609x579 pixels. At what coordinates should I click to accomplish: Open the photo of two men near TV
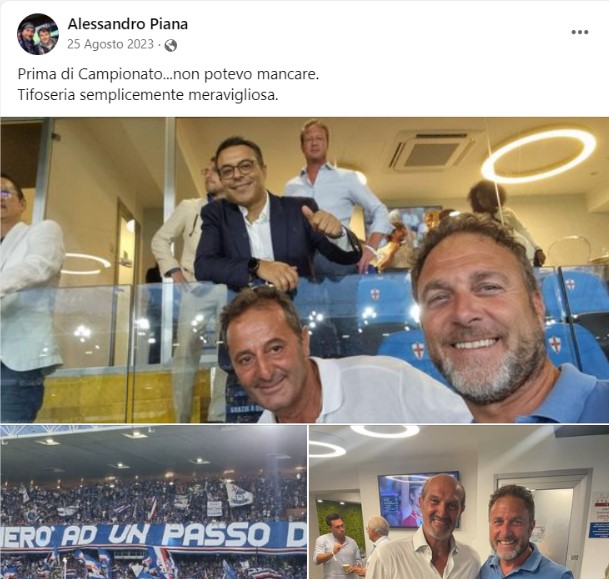[459, 502]
